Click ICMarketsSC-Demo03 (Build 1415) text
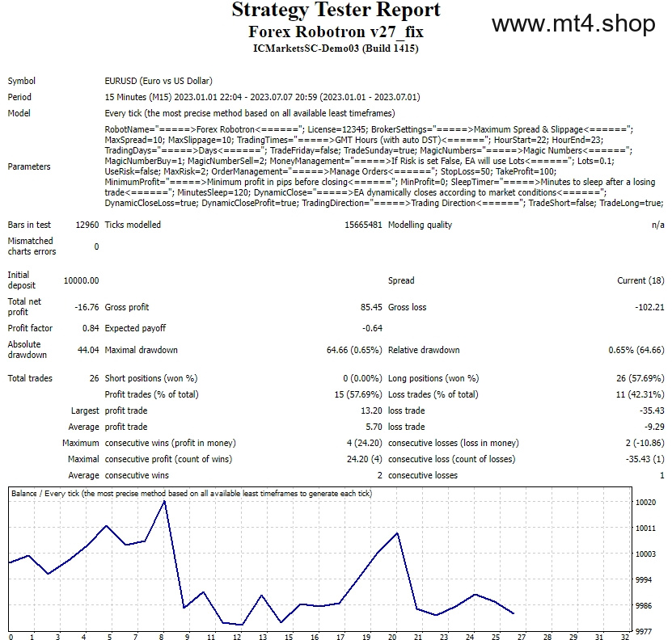The image size is (672, 640). coord(336,48)
